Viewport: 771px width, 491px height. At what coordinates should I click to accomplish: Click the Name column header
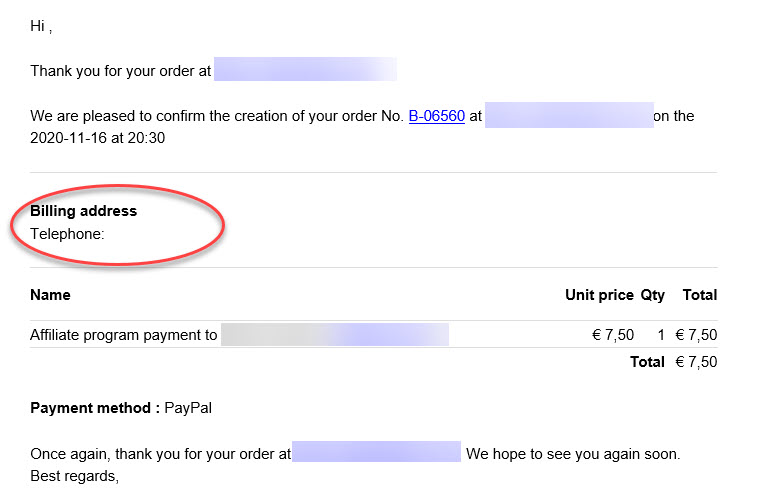[50, 295]
